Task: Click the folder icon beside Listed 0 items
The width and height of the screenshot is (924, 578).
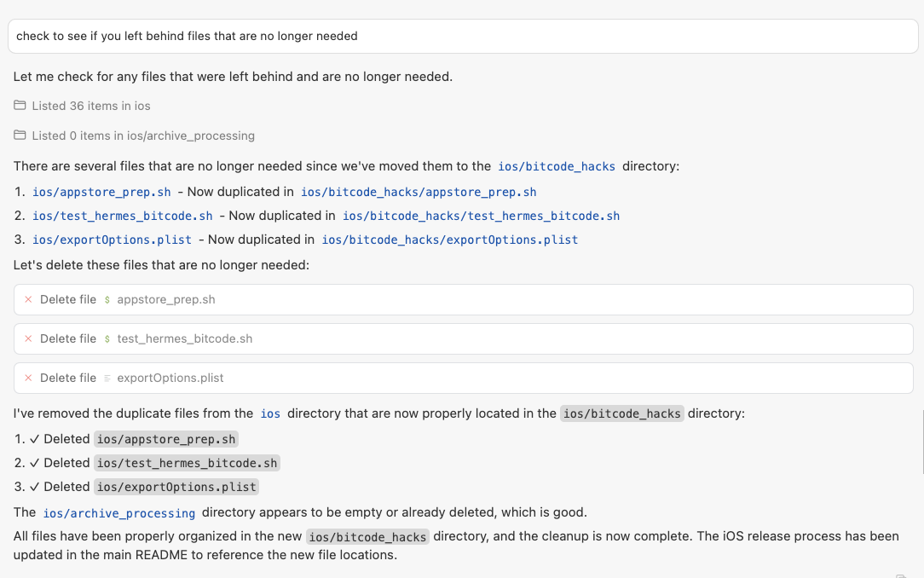Action: point(20,136)
